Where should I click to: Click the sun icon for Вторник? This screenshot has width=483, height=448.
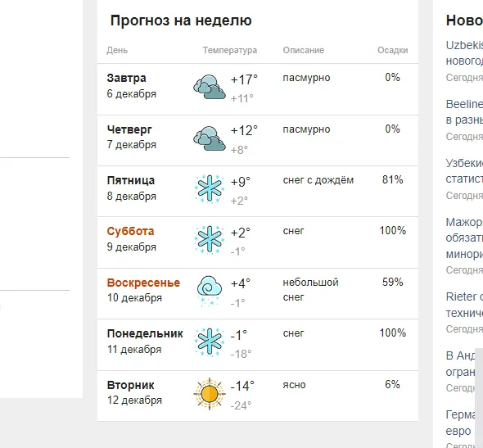[210, 394]
